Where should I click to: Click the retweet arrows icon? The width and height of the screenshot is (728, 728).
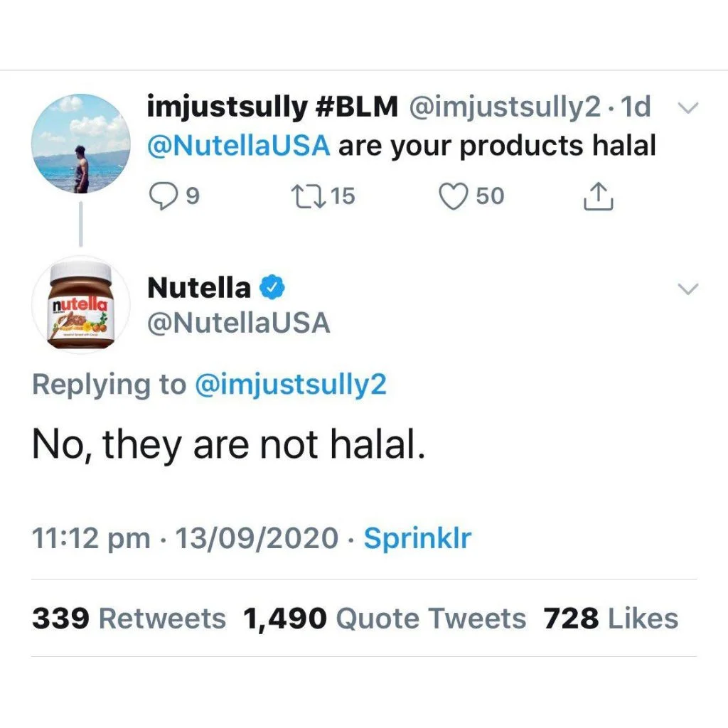[x=306, y=196]
